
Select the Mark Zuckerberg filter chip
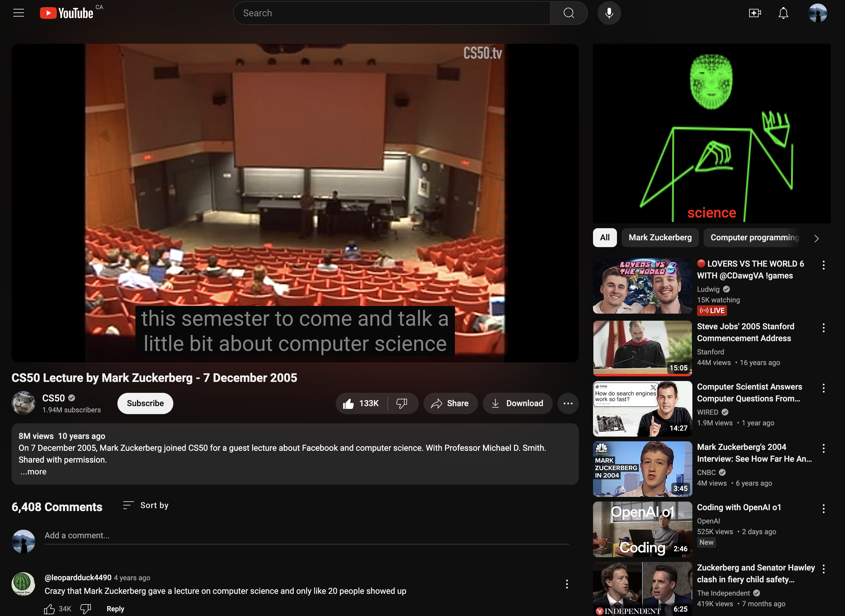click(660, 238)
